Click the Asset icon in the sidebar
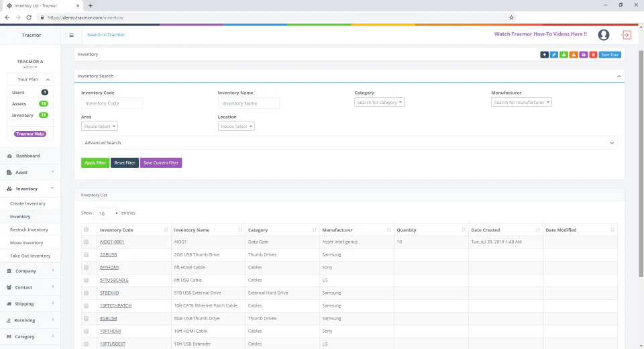This screenshot has width=644, height=349. tap(9, 172)
